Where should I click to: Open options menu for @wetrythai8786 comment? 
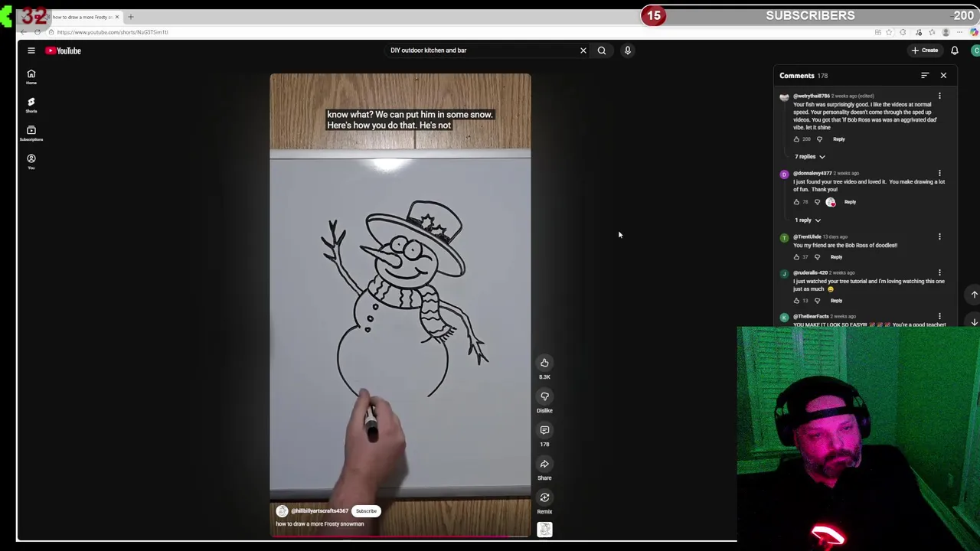coord(939,96)
